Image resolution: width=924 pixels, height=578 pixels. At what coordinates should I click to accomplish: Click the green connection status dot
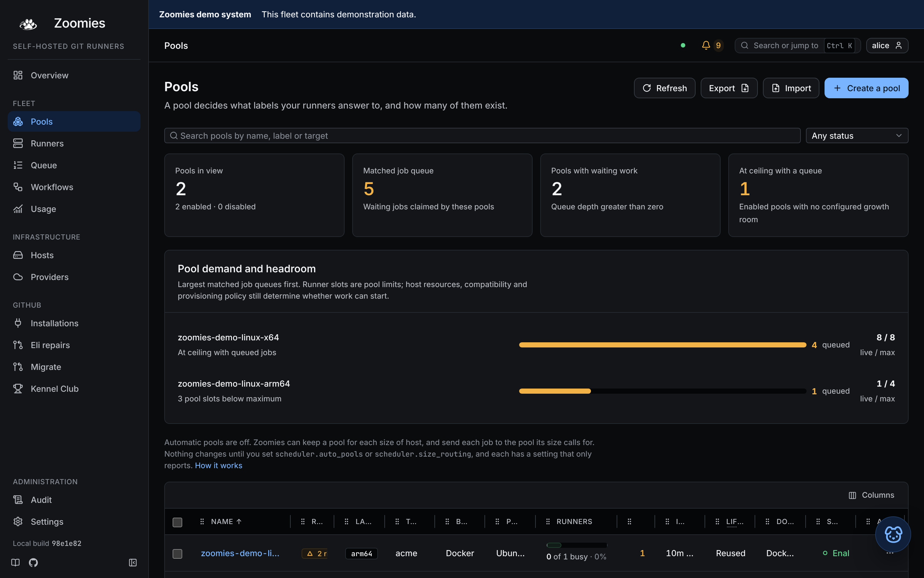pos(683,45)
